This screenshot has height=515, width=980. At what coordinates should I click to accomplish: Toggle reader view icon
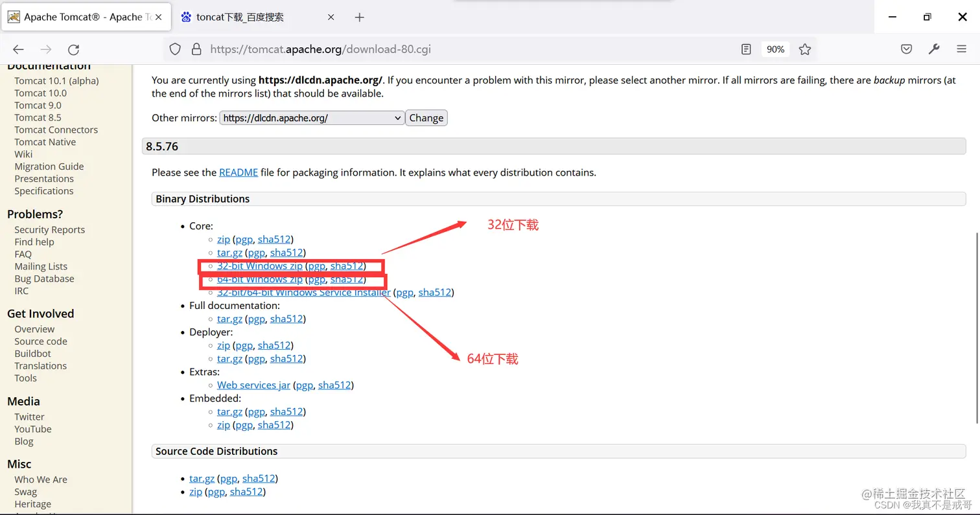746,49
